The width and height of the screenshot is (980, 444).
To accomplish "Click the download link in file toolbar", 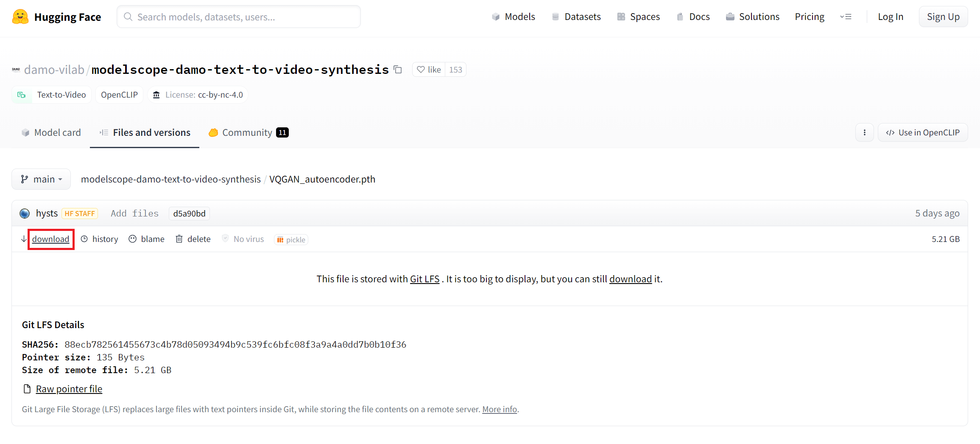I will (x=50, y=239).
